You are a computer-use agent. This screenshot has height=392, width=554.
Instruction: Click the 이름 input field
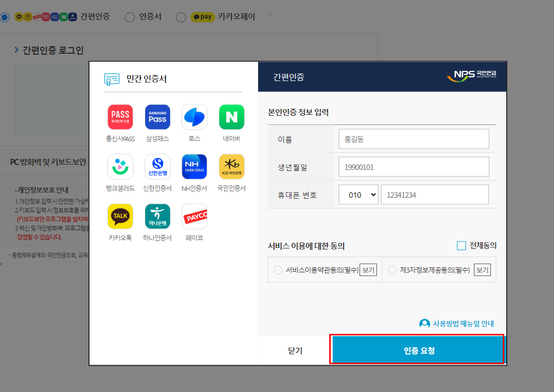point(414,139)
